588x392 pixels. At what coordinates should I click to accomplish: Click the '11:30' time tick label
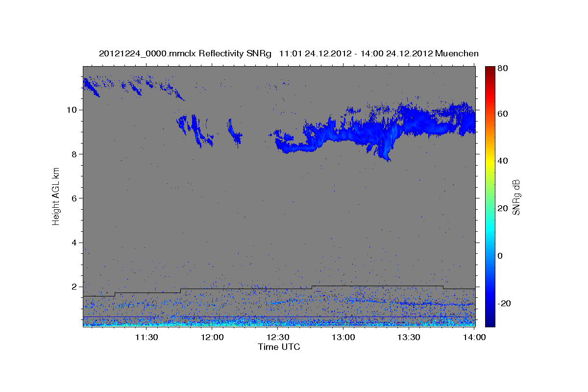pyautogui.click(x=146, y=337)
